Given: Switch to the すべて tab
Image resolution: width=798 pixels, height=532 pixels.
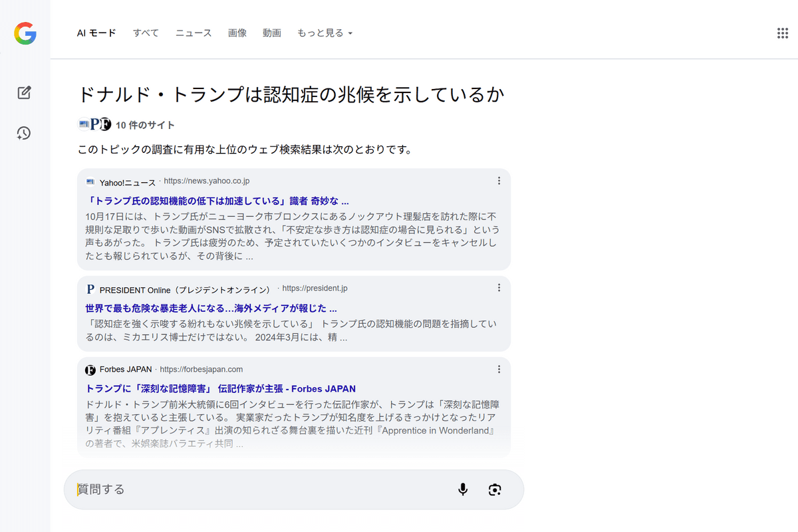Looking at the screenshot, I should 146,33.
